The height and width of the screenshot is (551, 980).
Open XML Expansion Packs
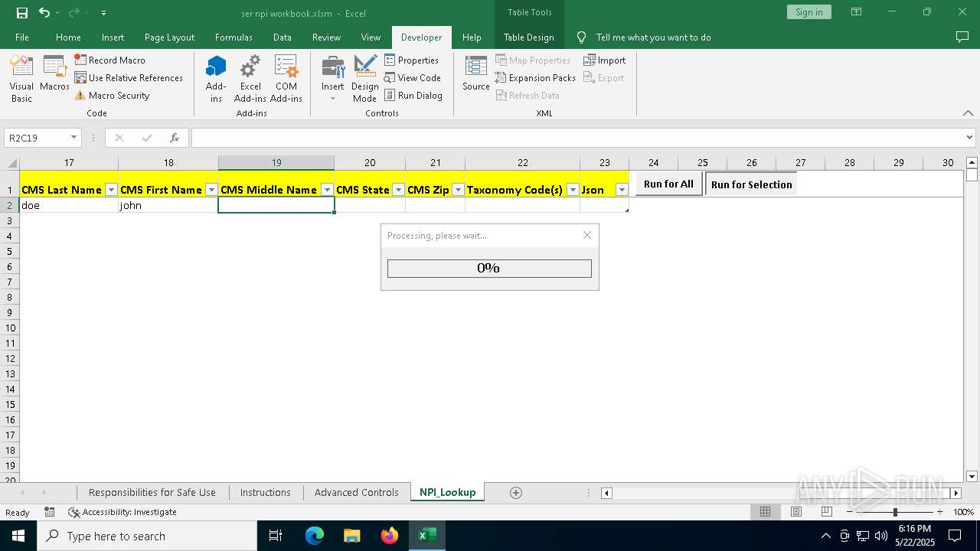(x=535, y=77)
